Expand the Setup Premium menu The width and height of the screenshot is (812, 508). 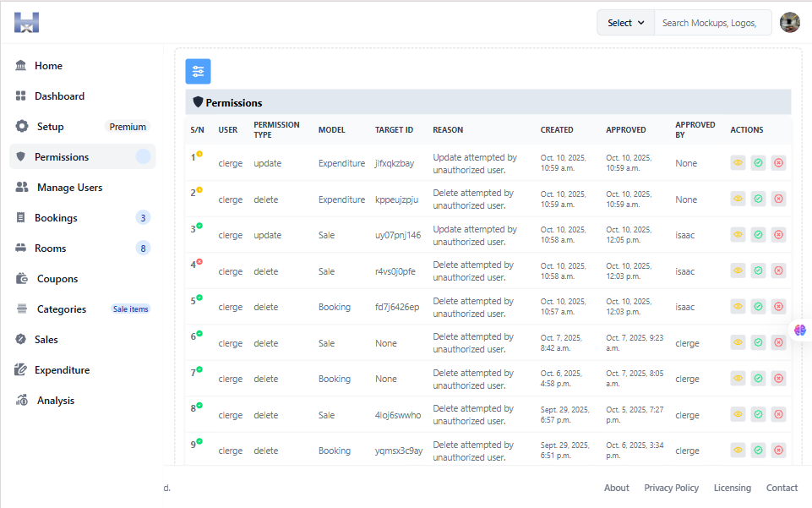(x=82, y=127)
